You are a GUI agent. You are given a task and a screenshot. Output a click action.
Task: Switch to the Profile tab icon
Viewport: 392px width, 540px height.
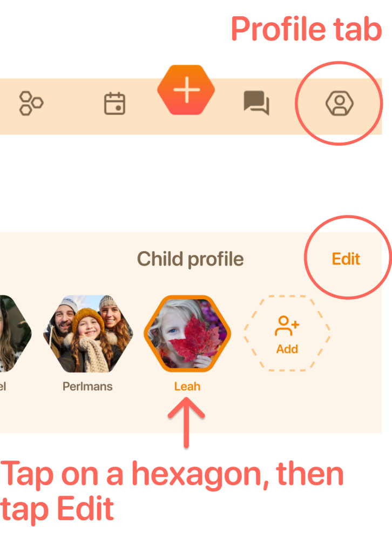(x=339, y=103)
